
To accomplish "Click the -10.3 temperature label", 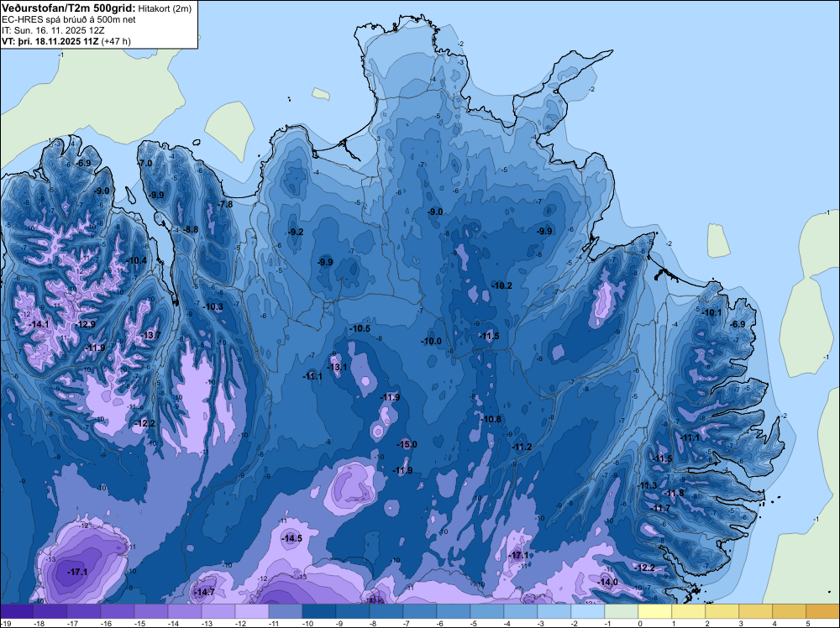I will [x=213, y=306].
